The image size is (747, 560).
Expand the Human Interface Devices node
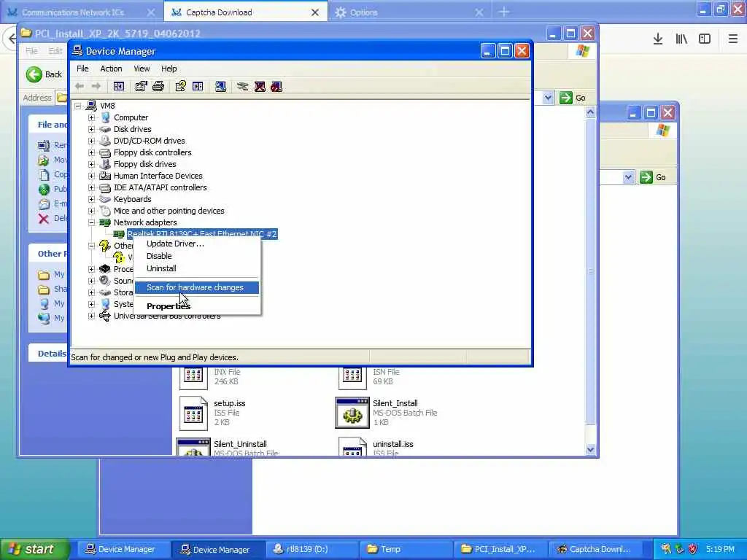coord(91,176)
